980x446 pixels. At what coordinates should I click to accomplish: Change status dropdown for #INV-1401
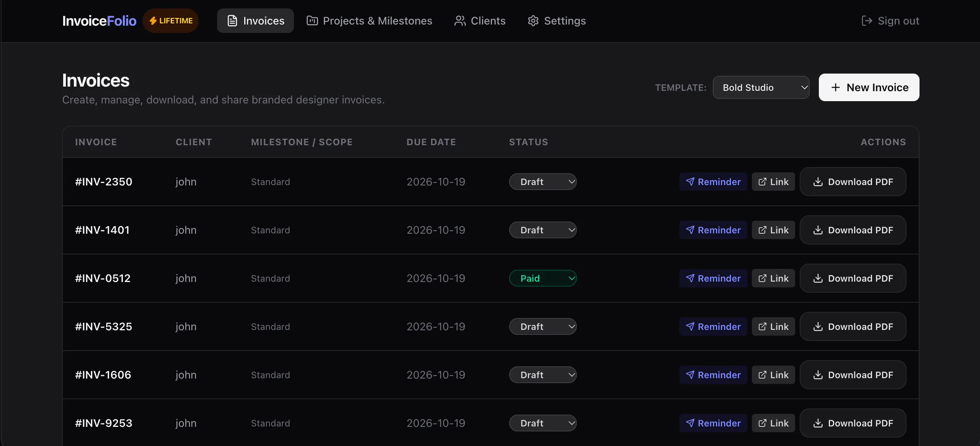tap(543, 230)
